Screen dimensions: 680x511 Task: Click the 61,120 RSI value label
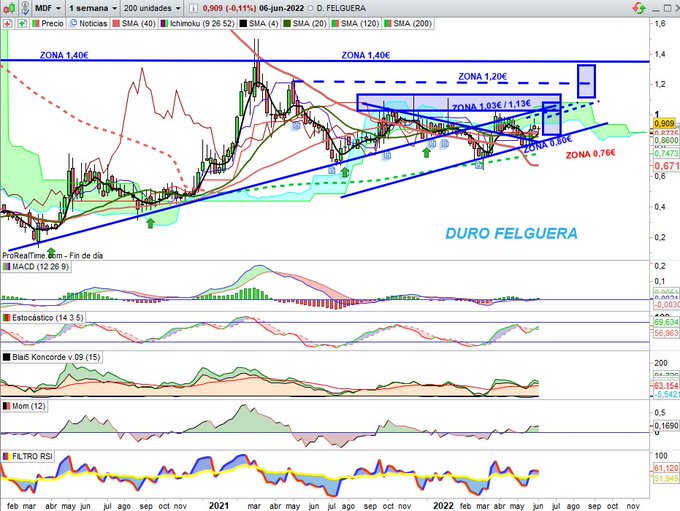point(666,468)
